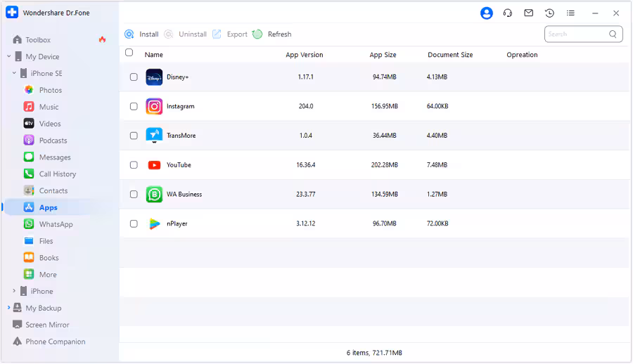Screen dimensions: 633x364
Task: Collapse the My Device tree node
Action: point(9,56)
